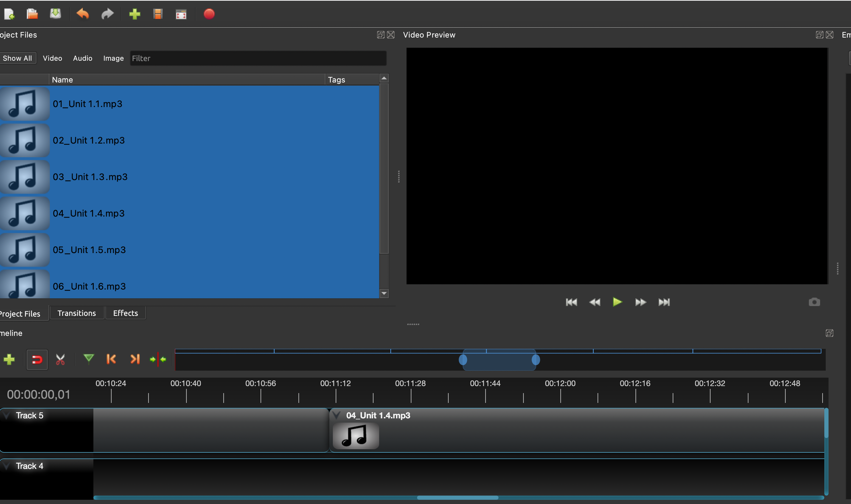Select the Razor scissors tool
The height and width of the screenshot is (504, 851).
coord(60,359)
